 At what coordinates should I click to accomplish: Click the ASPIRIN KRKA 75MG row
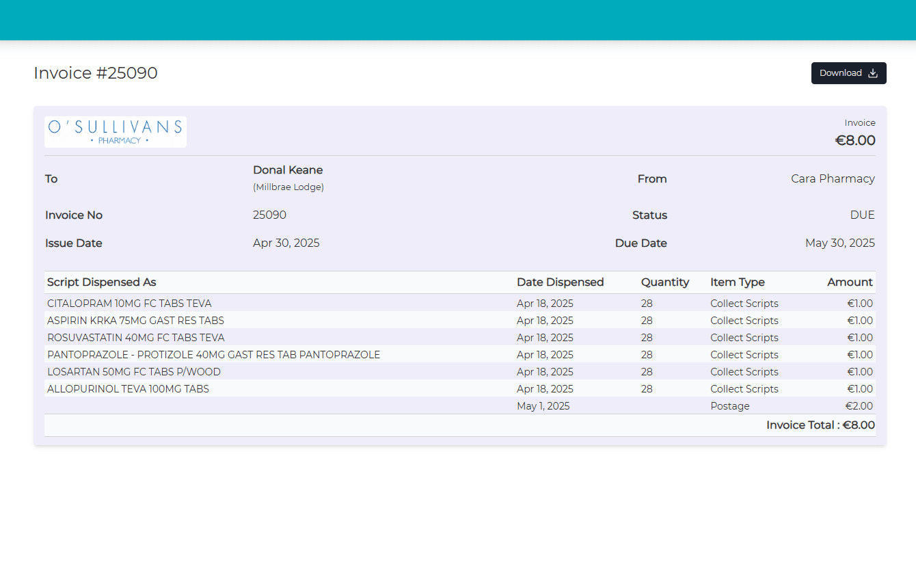tap(135, 320)
